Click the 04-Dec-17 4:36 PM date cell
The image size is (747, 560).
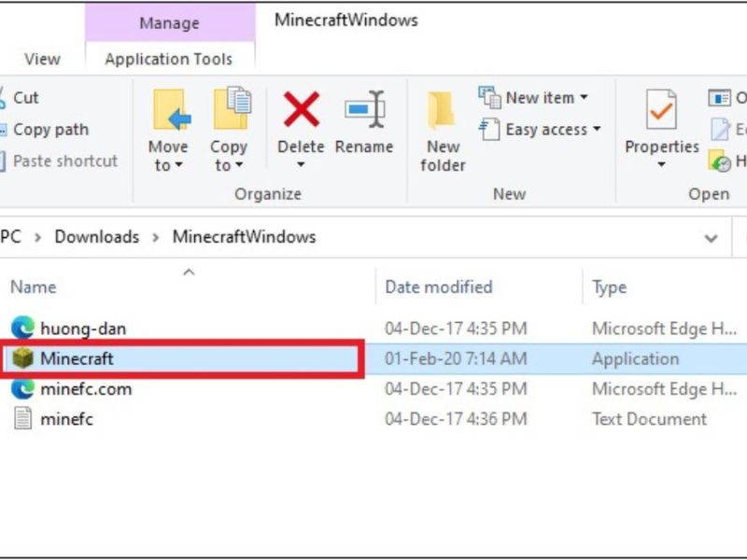coord(456,419)
